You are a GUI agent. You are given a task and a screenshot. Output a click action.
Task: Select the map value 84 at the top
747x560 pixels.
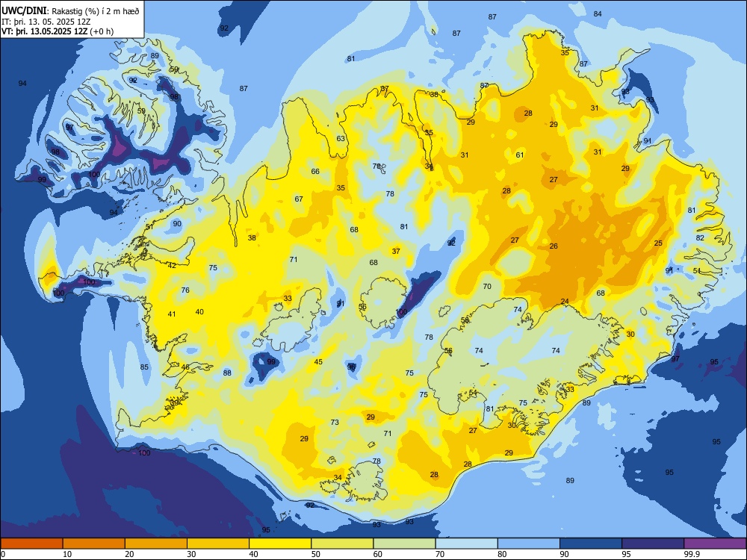(598, 13)
